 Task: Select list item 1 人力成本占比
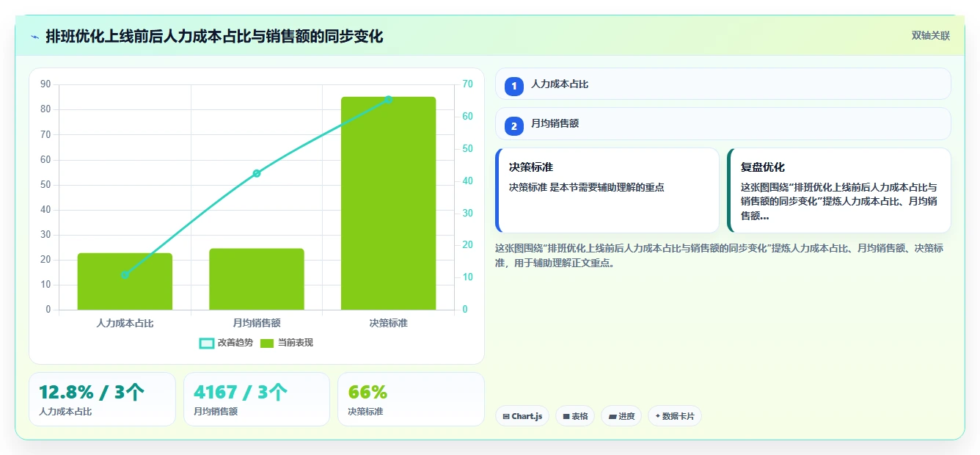[723, 84]
